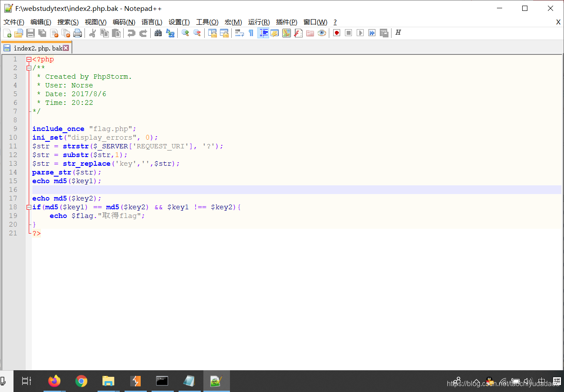Toggle synchronize vertical scrolling icon
This screenshot has height=392, width=564.
[212, 33]
